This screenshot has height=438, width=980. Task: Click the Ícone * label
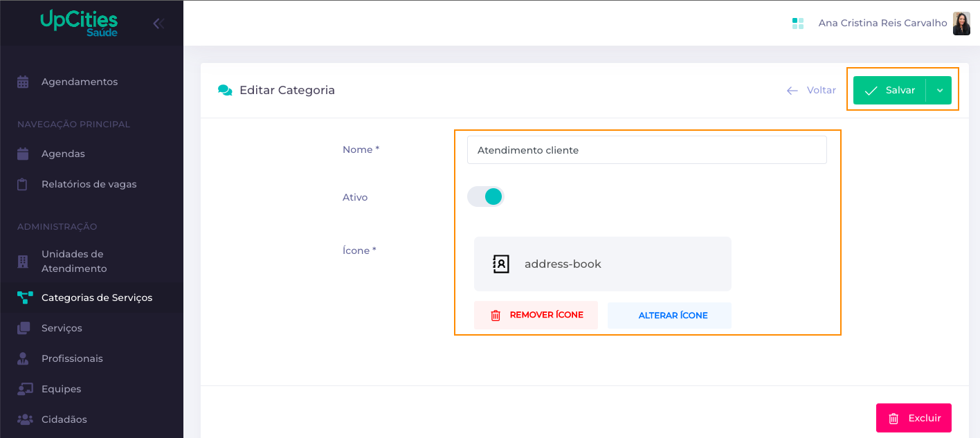[359, 250]
